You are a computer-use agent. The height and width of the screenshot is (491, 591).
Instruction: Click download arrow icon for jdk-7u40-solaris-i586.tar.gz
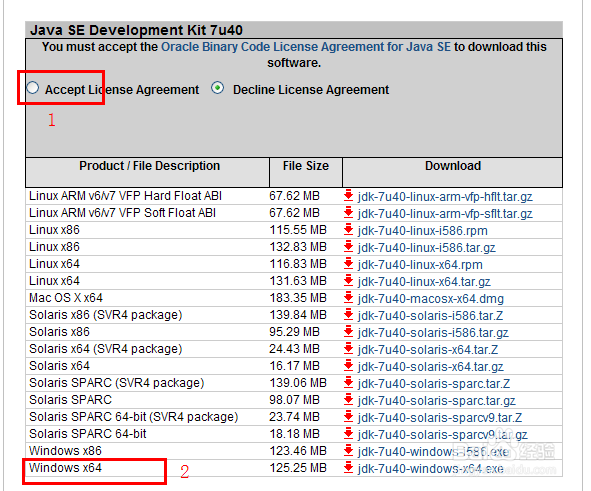(x=349, y=332)
